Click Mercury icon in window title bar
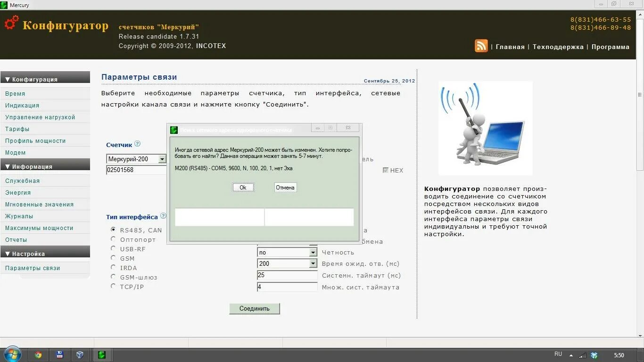 [x=4, y=5]
